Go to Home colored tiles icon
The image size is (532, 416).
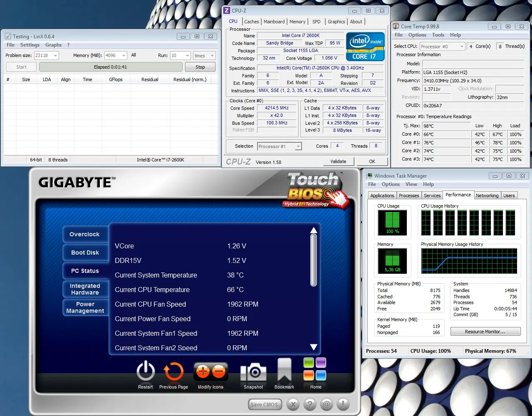click(x=315, y=369)
